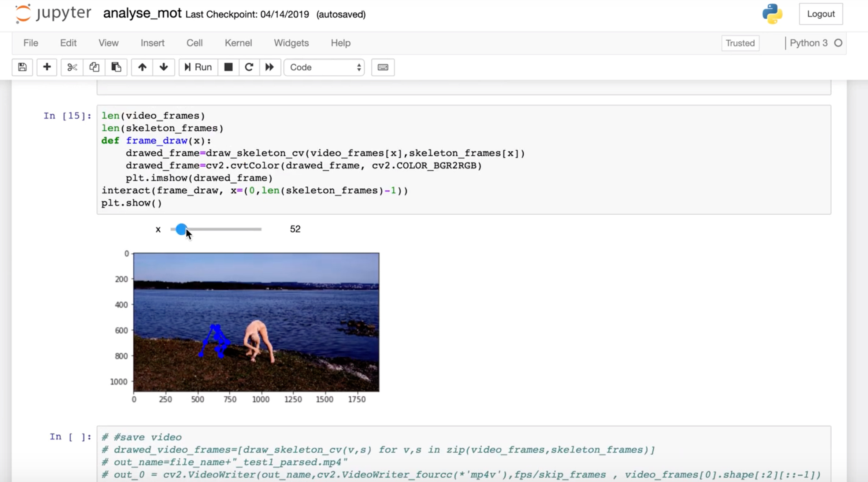The height and width of the screenshot is (482, 868).
Task: Click the (autosaved) status text
Action: 341,14
